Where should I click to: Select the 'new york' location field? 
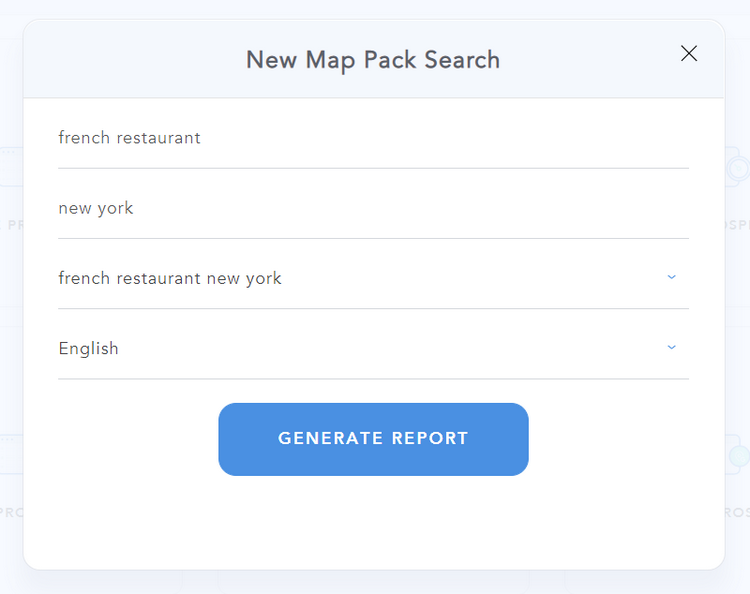click(x=373, y=209)
